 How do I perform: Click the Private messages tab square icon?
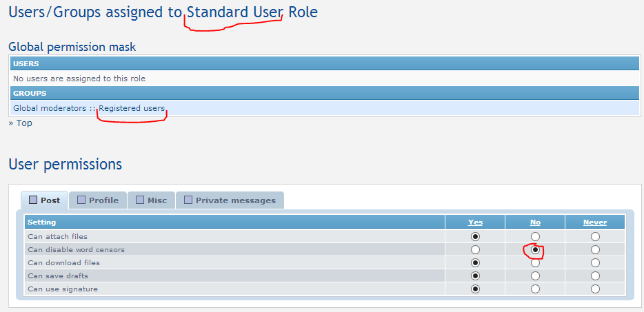[188, 200]
